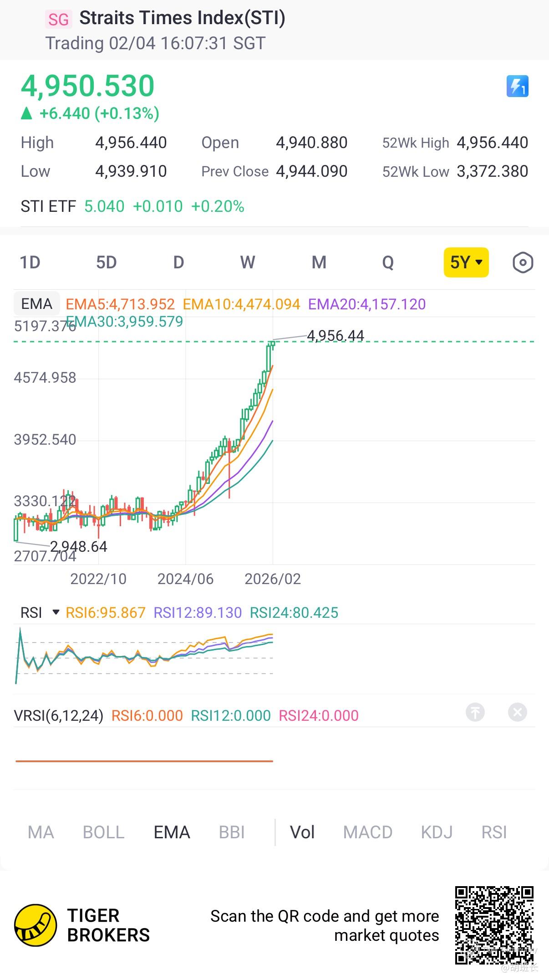This screenshot has width=549, height=980.
Task: Tap the Vol indicator button
Action: point(302,832)
